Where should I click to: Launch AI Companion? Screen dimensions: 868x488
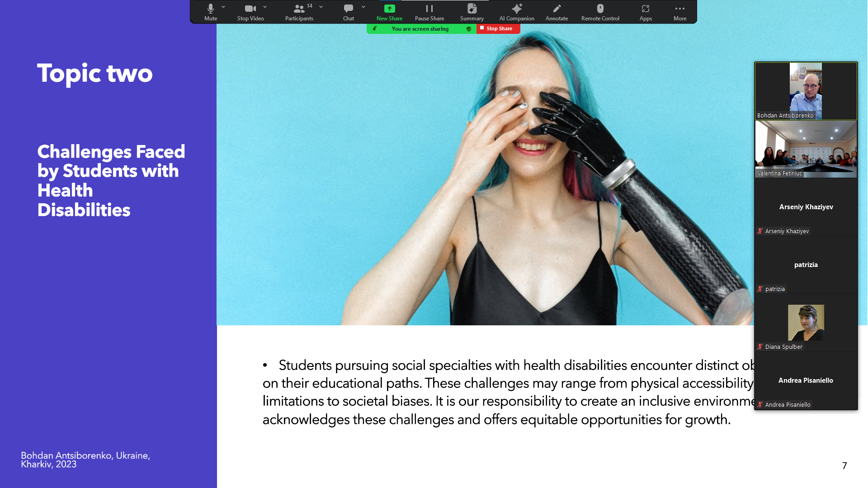click(x=517, y=12)
